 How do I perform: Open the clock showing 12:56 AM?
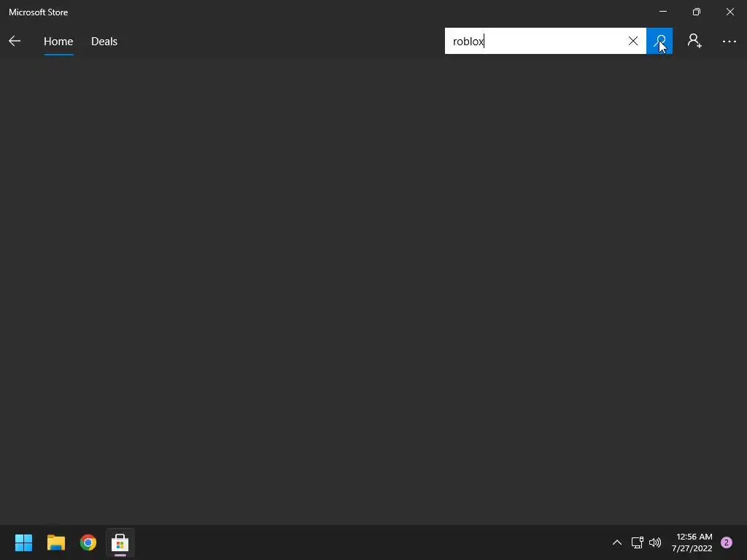pos(692,542)
